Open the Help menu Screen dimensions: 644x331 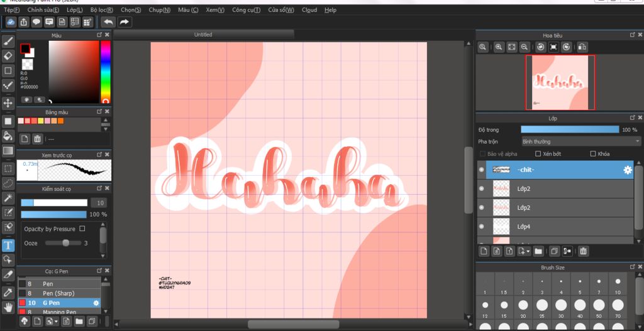coord(330,10)
